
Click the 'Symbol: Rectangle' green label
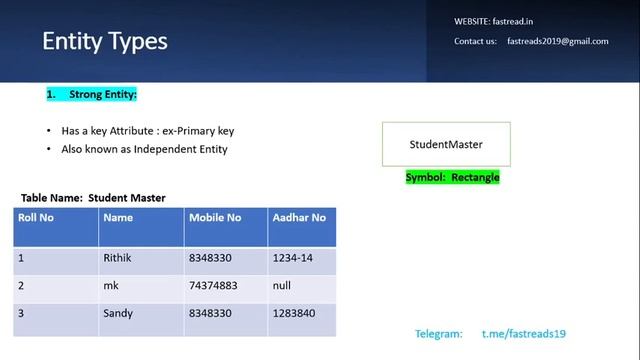(453, 177)
